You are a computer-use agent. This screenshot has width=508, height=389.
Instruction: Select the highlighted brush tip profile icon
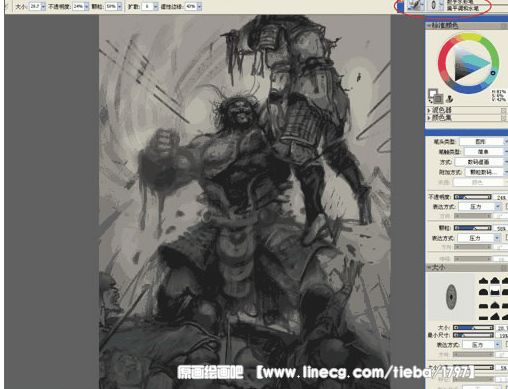point(494,291)
